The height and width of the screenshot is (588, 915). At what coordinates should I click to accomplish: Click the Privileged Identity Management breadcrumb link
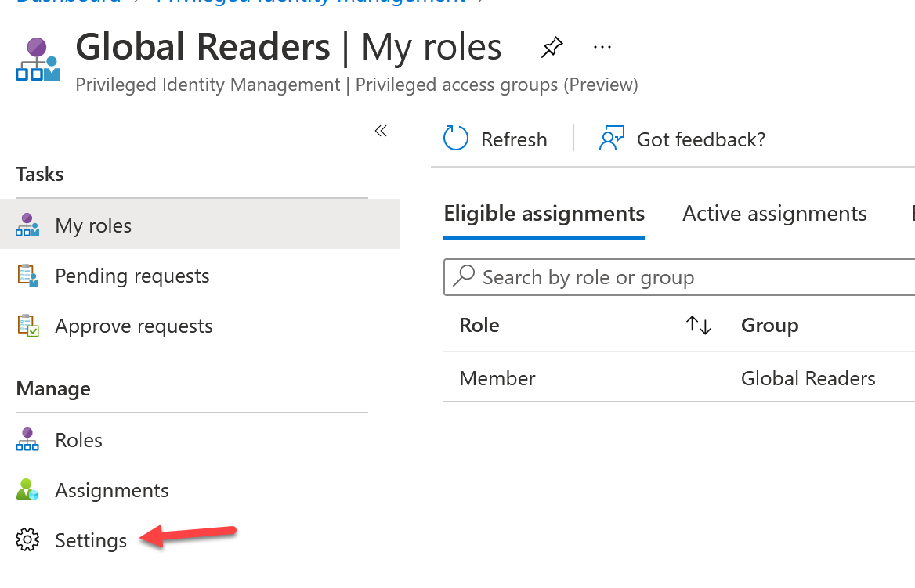(x=310, y=2)
